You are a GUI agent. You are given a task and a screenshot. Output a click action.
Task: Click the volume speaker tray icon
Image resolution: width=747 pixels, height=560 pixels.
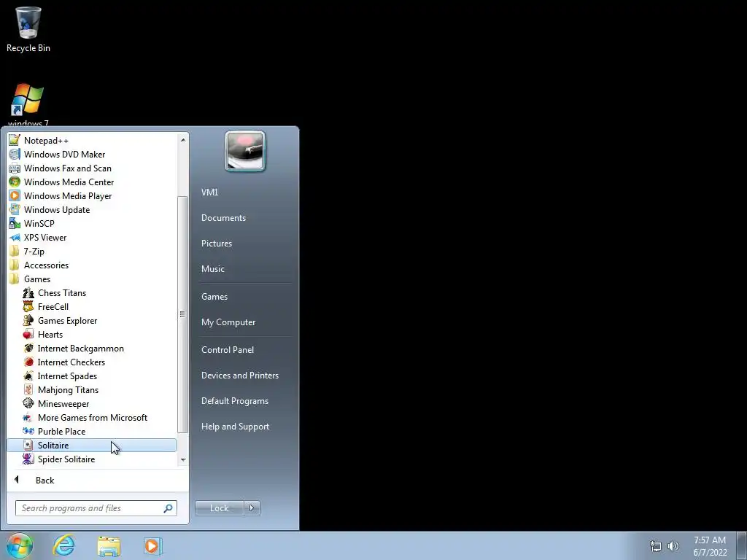tap(673, 546)
